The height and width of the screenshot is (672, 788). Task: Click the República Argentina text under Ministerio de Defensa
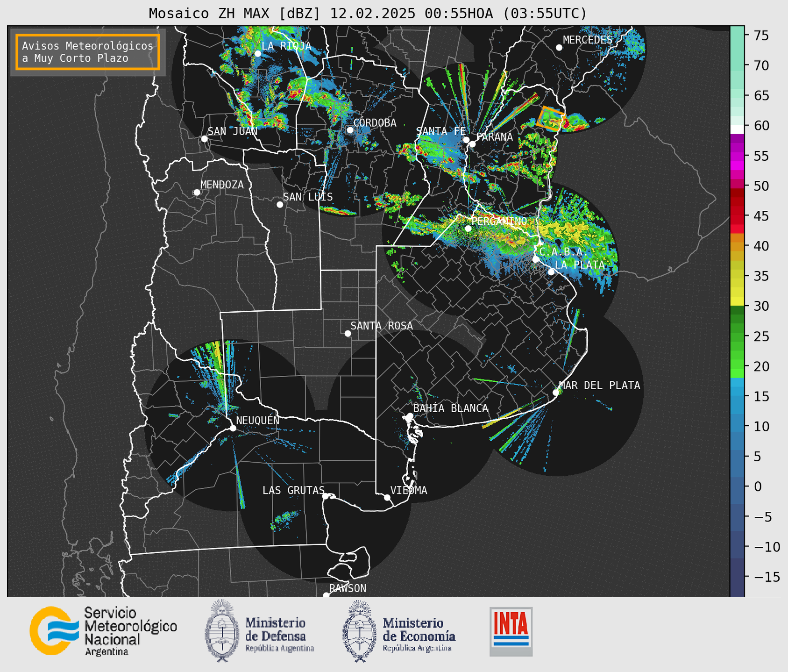tap(280, 648)
